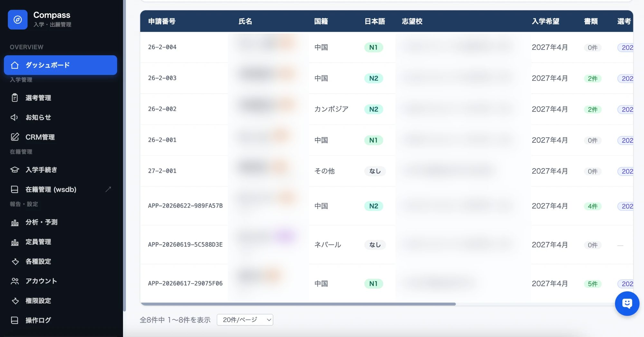Select application APP-20260617-29075F06
This screenshot has width=644, height=337.
tap(185, 284)
